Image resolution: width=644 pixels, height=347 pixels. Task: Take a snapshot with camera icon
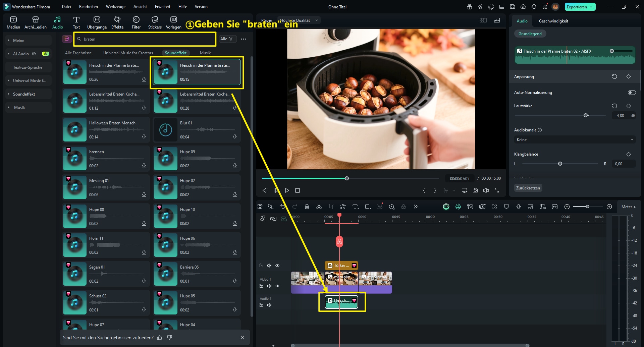475,190
